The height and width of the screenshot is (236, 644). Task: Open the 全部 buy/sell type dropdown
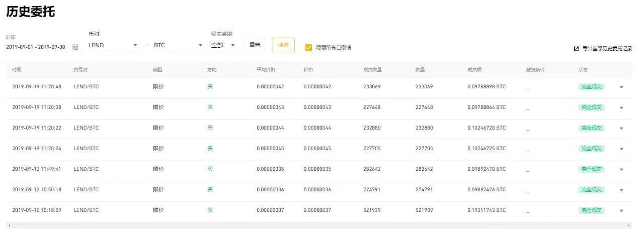click(223, 45)
